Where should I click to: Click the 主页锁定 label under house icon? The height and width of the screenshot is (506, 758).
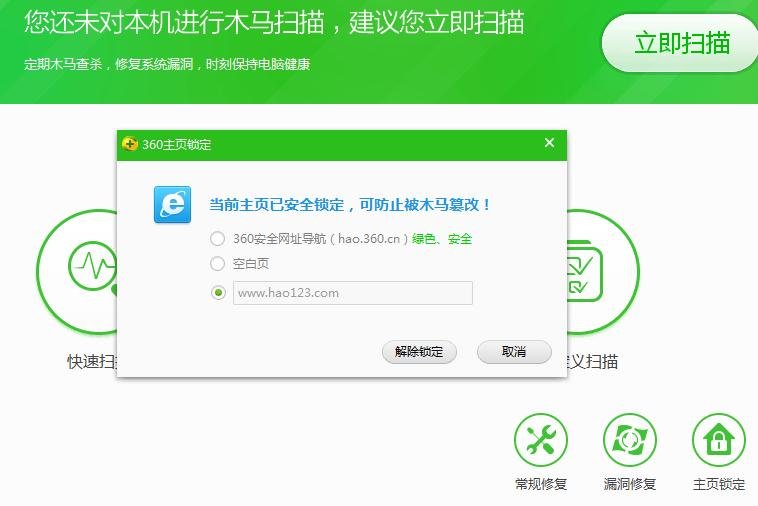click(719, 484)
